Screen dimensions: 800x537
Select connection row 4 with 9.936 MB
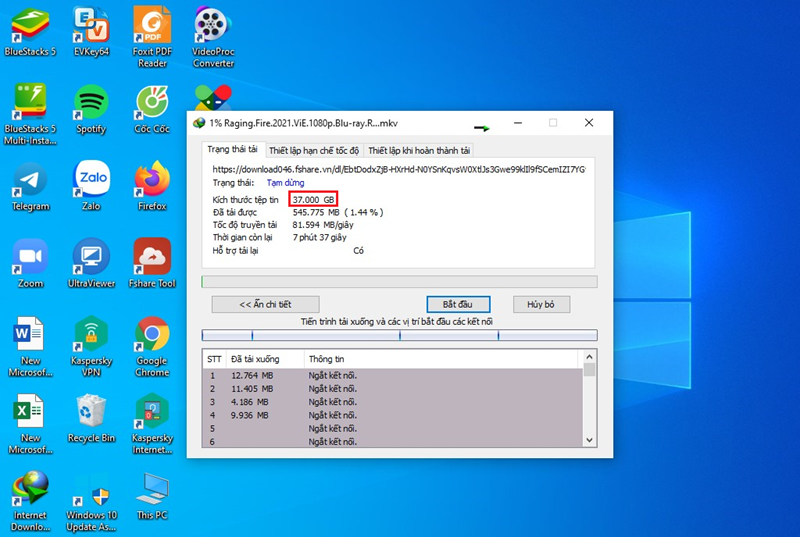coord(392,415)
